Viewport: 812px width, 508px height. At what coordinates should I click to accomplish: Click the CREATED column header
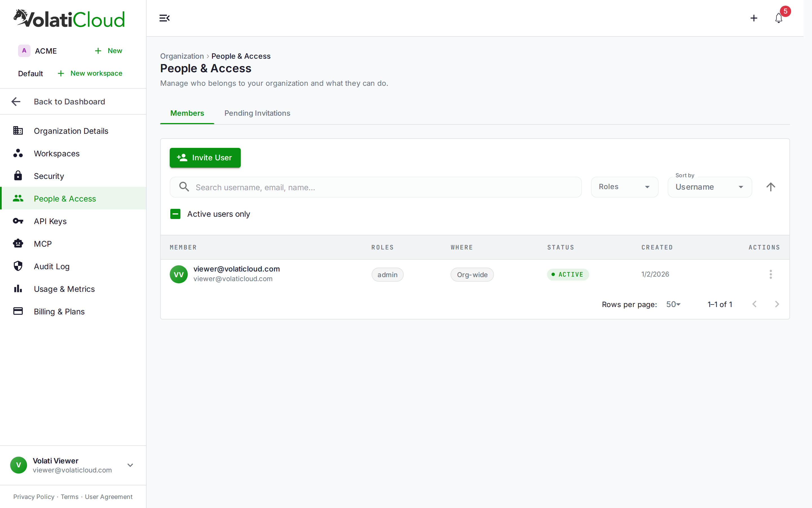tap(657, 247)
